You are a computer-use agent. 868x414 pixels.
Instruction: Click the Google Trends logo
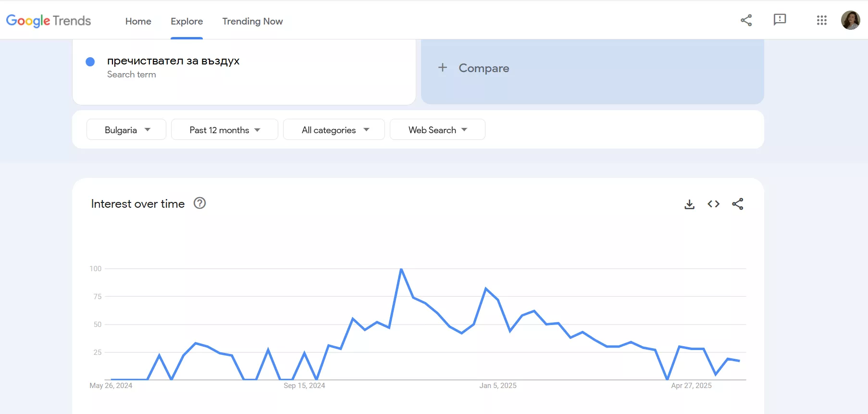tap(49, 21)
